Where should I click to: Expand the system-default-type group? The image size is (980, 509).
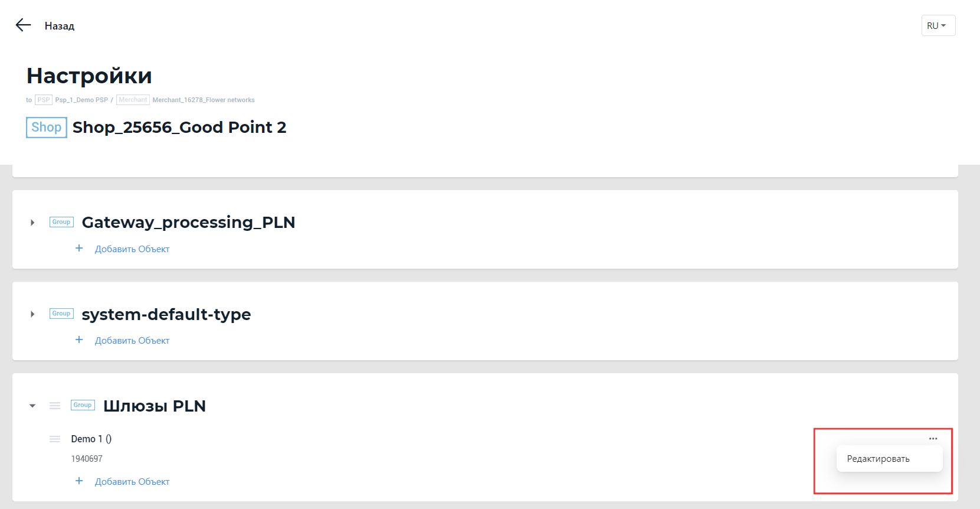point(32,314)
